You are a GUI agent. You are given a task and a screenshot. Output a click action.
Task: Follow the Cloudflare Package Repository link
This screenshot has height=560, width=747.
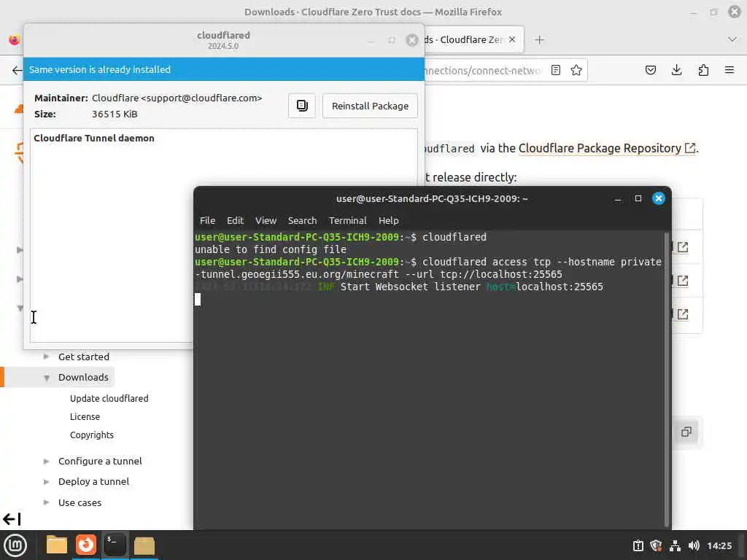tap(606, 148)
